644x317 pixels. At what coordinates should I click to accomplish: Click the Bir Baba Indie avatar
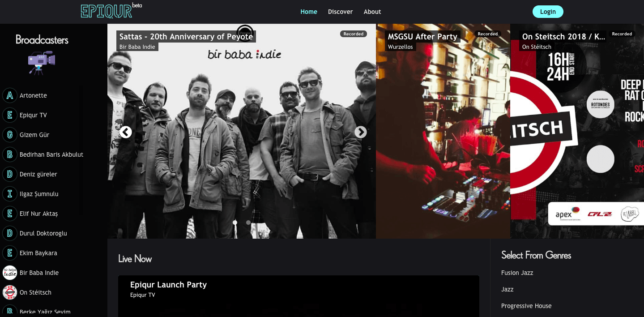[9, 273]
